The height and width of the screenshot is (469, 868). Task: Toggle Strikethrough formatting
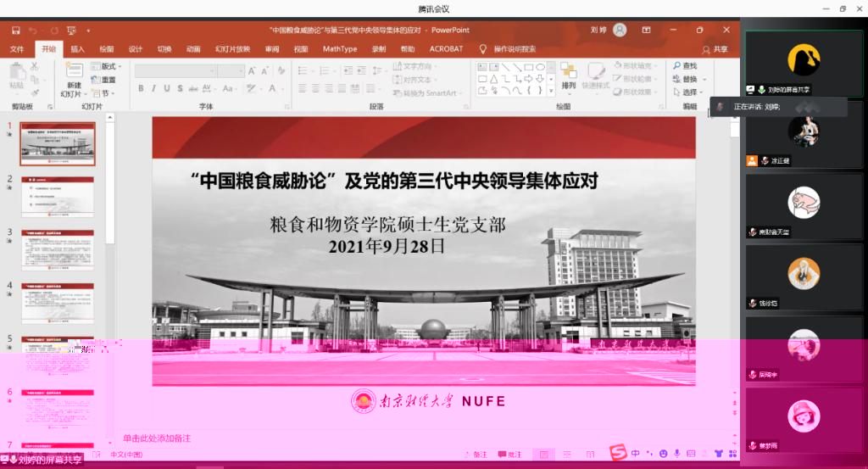pos(193,88)
